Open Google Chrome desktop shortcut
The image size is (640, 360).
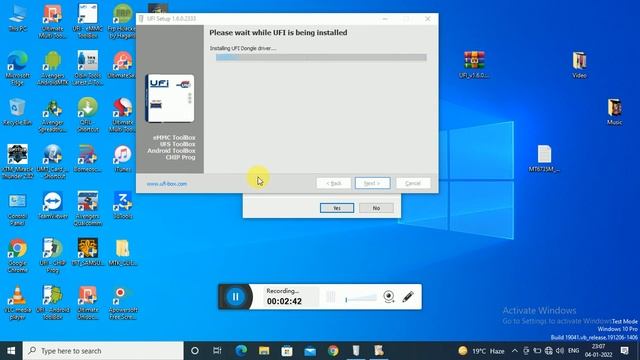pyautogui.click(x=18, y=256)
